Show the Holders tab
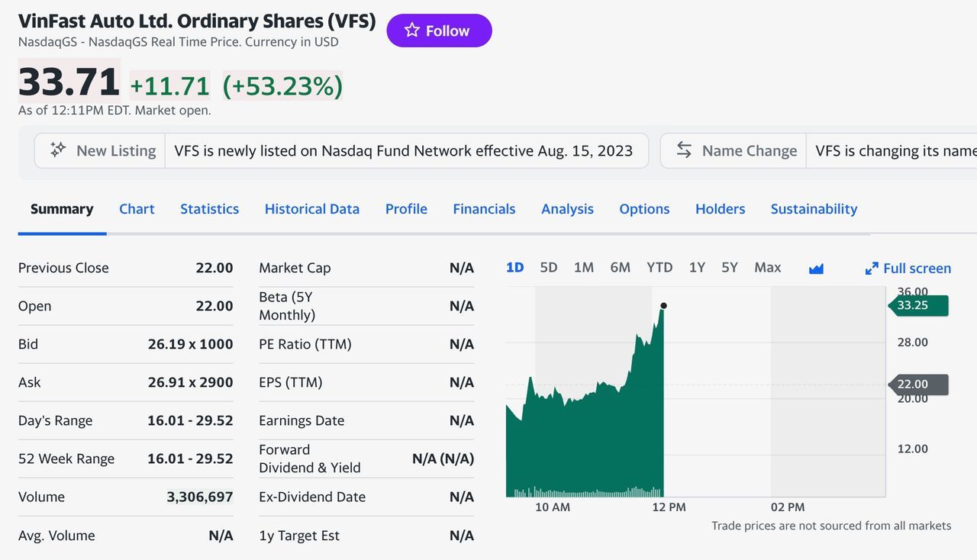This screenshot has width=977, height=560. [720, 209]
